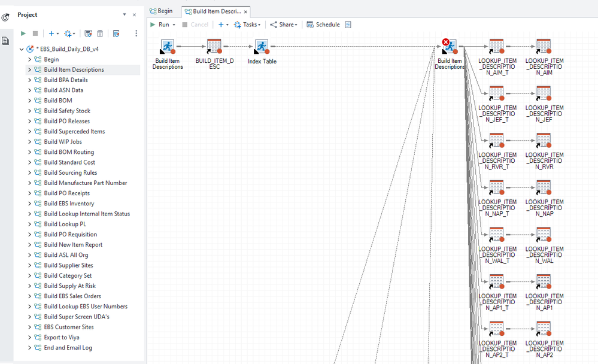This screenshot has width=598, height=364.
Task: Click the LOOKUP_ITEM_DESCRIPTION_NAP table node
Action: [x=544, y=187]
